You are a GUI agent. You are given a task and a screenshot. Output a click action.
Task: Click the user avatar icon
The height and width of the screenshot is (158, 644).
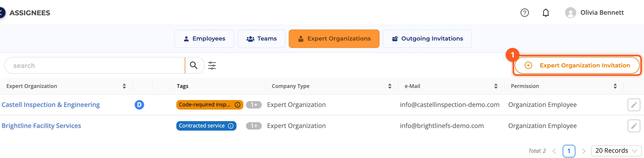pos(570,13)
